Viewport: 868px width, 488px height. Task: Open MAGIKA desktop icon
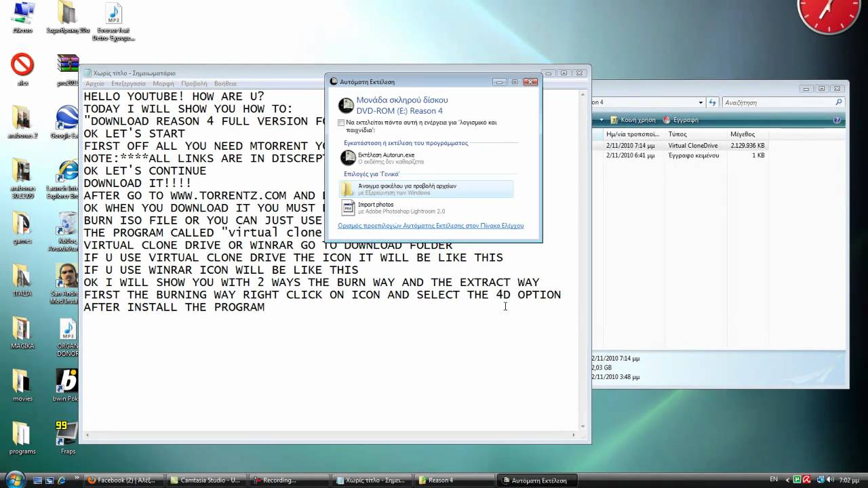tap(22, 333)
